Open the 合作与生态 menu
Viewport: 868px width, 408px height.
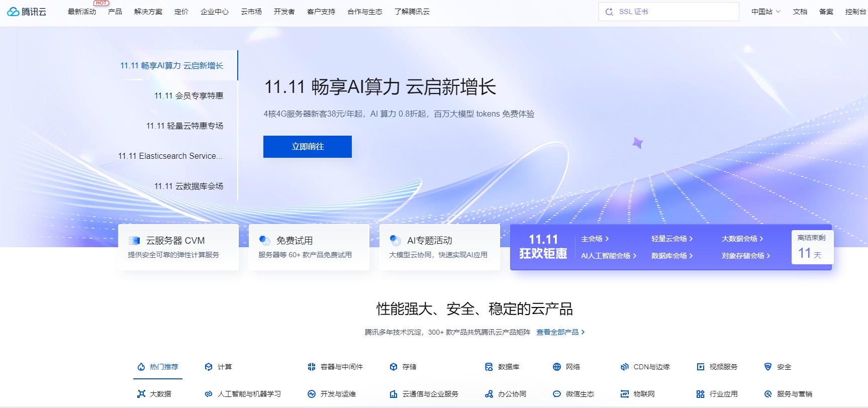[365, 12]
